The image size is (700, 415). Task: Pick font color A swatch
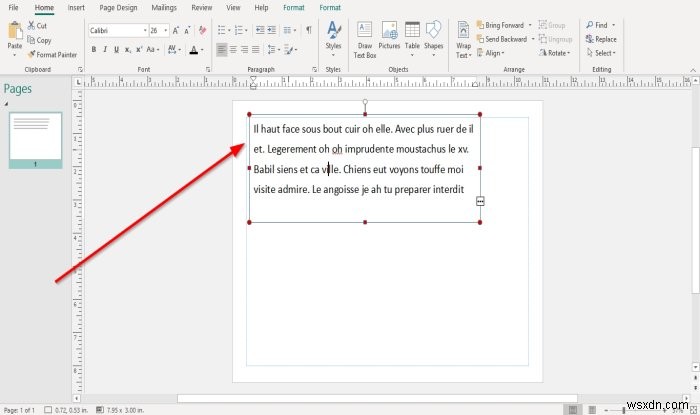click(193, 50)
